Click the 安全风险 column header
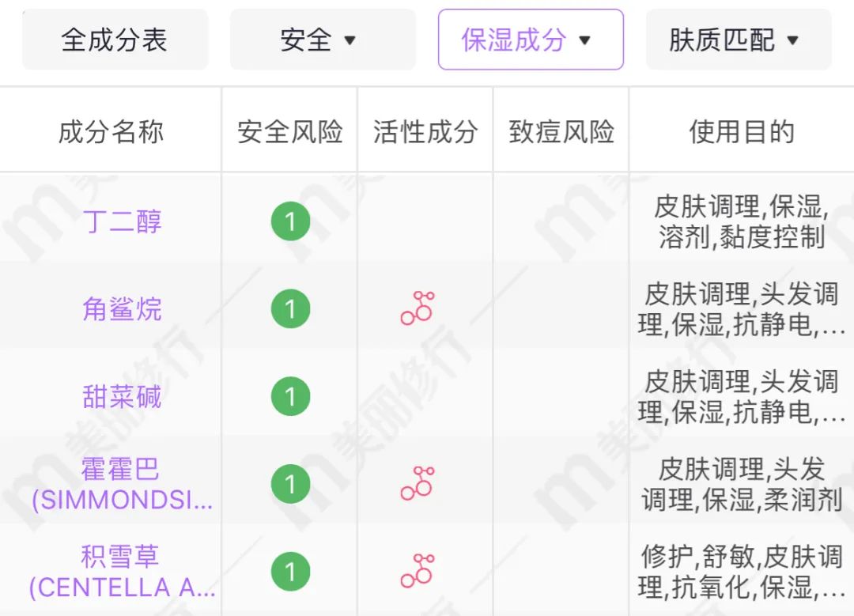Screen dimensions: 854x616 (x=290, y=132)
